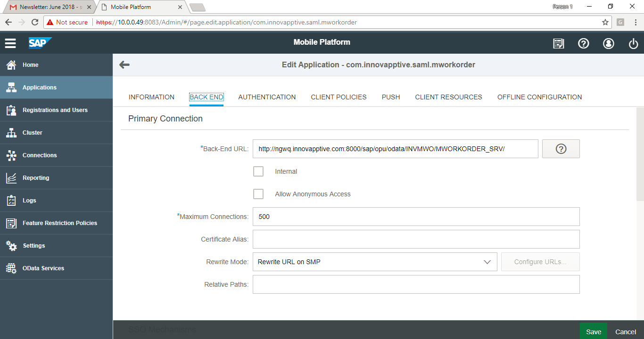The width and height of the screenshot is (644, 339).
Task: Cancel editing the application
Action: (x=625, y=331)
